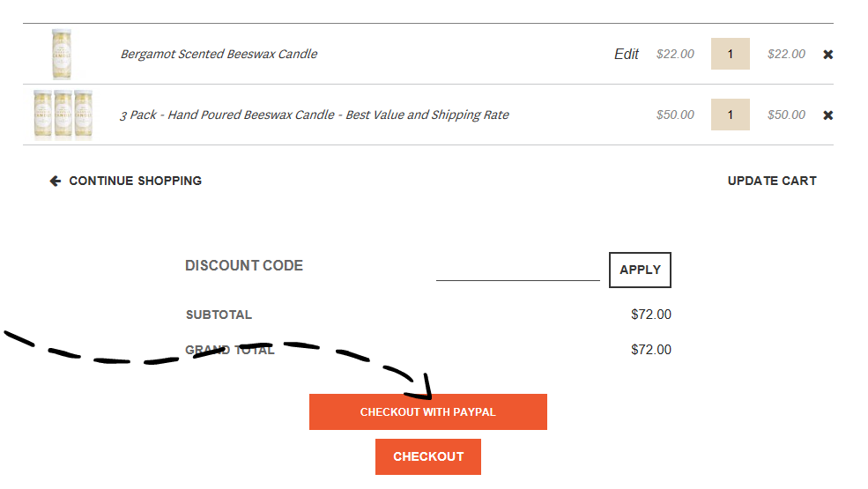This screenshot has width=868, height=489.
Task: Remove the 3 Pack candle from cart
Action: pyautogui.click(x=827, y=115)
